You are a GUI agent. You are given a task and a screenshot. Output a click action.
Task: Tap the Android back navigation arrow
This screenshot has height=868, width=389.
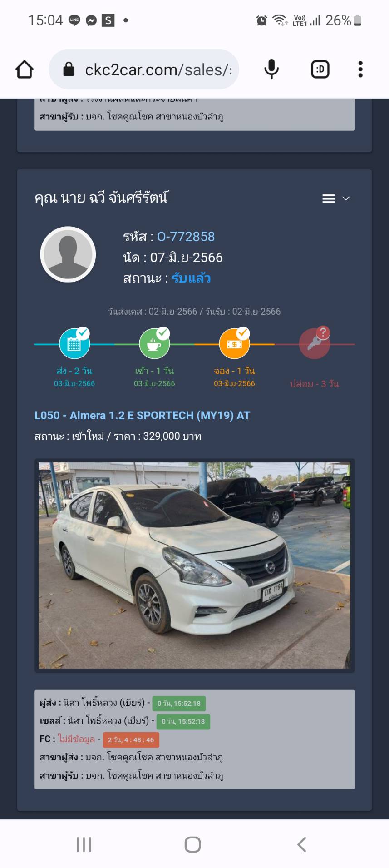[x=302, y=845]
